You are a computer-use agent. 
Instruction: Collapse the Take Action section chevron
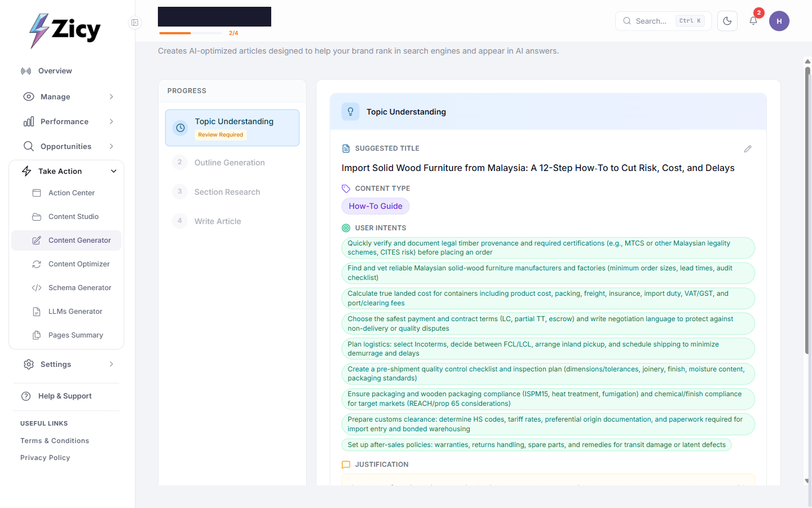click(x=113, y=171)
